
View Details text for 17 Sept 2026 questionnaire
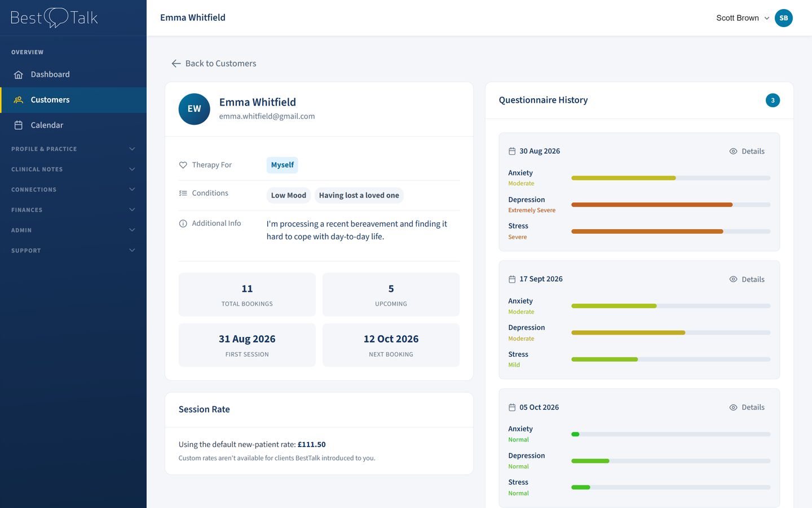click(x=753, y=279)
